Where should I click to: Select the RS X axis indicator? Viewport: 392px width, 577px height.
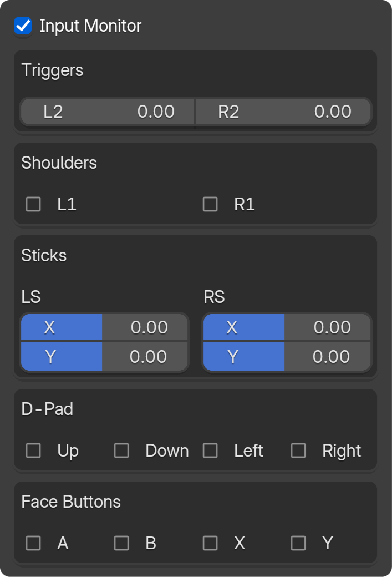244,327
